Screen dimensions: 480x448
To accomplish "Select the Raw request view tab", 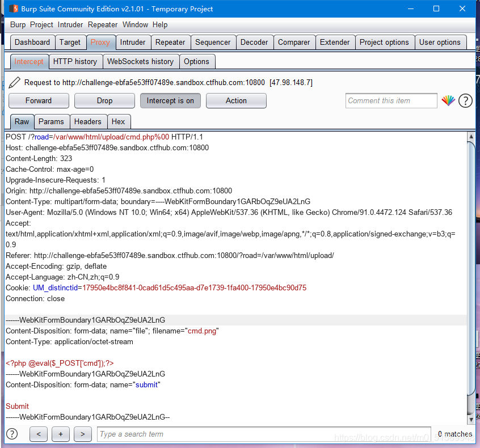I will [x=22, y=121].
